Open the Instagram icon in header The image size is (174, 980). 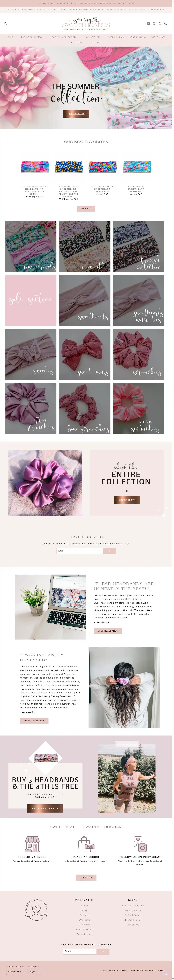(x=154, y=24)
